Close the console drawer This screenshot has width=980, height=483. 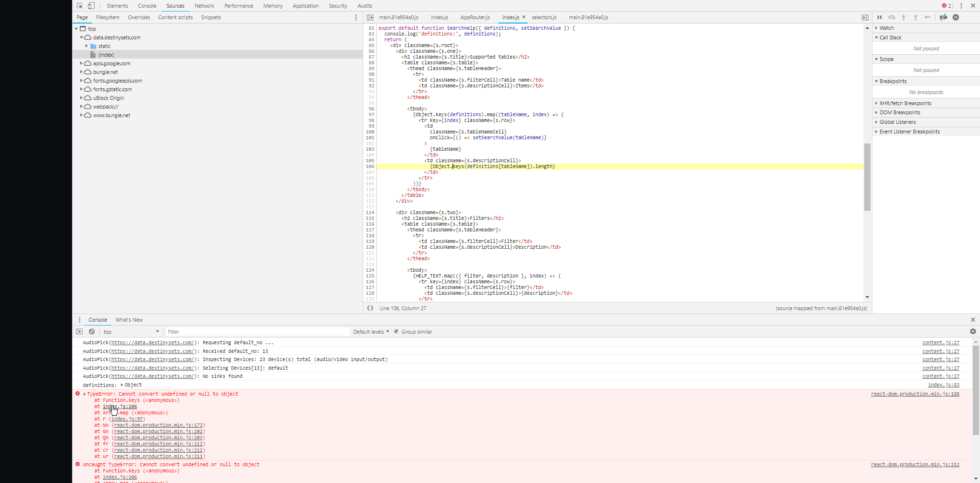pyautogui.click(x=973, y=320)
